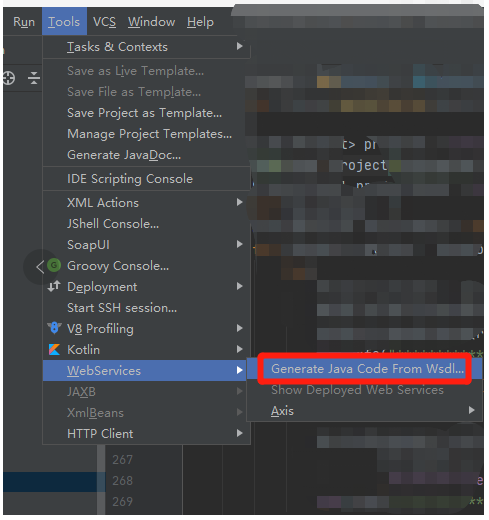Click the Deployment arrows icon
Image resolution: width=489 pixels, height=520 pixels.
[x=54, y=286]
